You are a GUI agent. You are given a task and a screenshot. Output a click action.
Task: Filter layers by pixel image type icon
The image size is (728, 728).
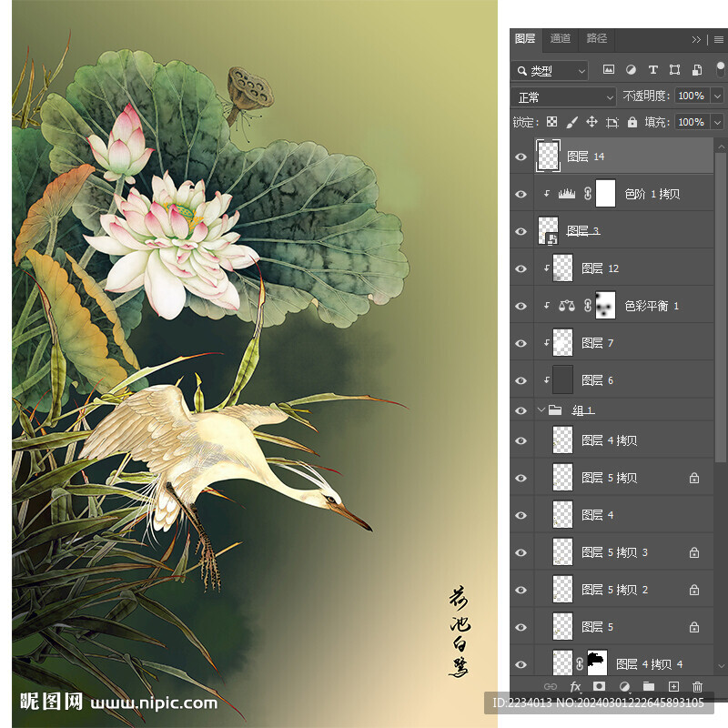(x=608, y=70)
